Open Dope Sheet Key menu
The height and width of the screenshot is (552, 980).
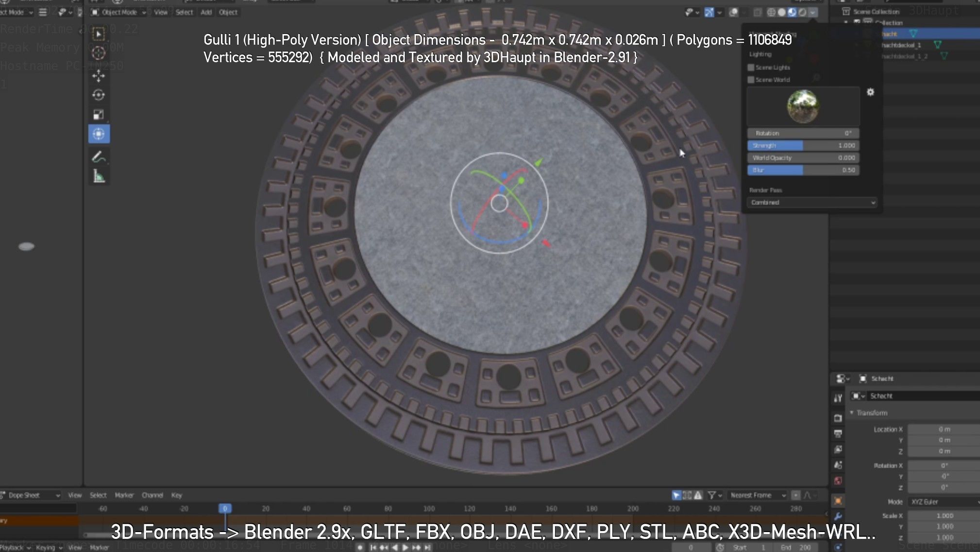(x=176, y=495)
